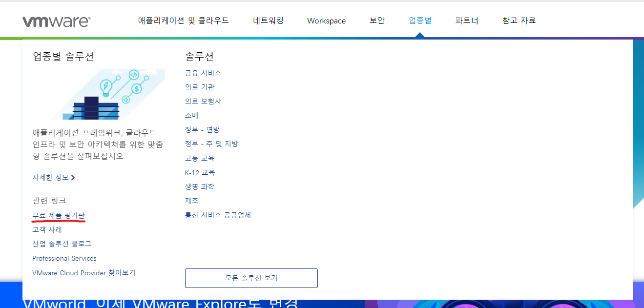This screenshot has width=644, height=308.
Task: Click the chevron beside 자세한 정보
Action: (73, 178)
